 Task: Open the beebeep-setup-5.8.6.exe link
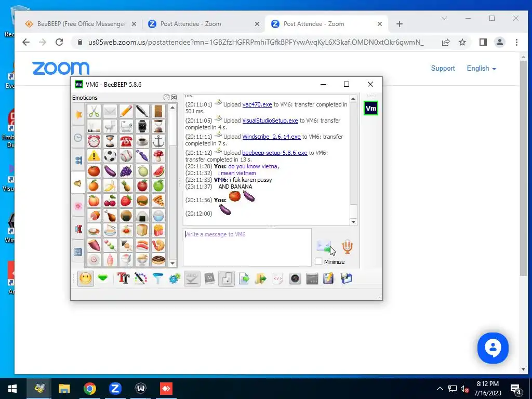tap(275, 153)
